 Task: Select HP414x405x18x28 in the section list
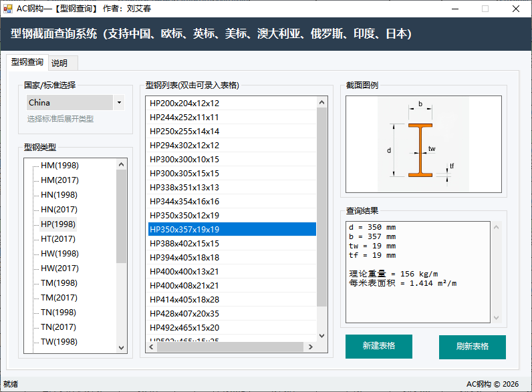point(232,300)
